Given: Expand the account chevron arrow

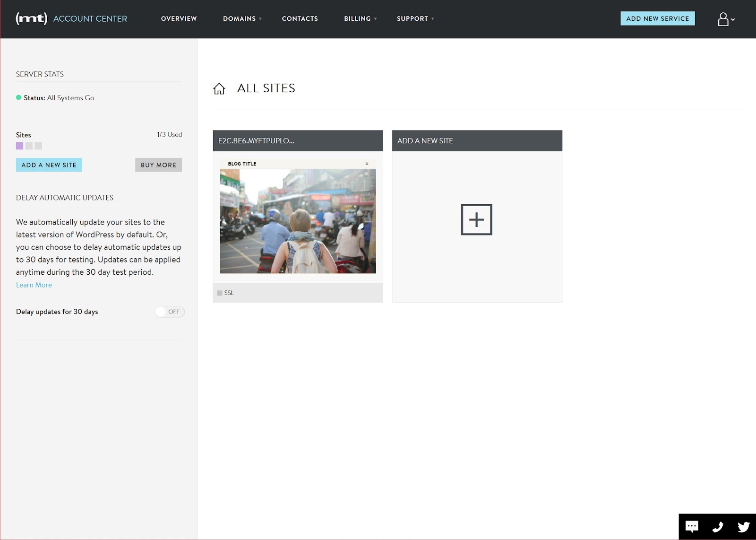Looking at the screenshot, I should 733,20.
